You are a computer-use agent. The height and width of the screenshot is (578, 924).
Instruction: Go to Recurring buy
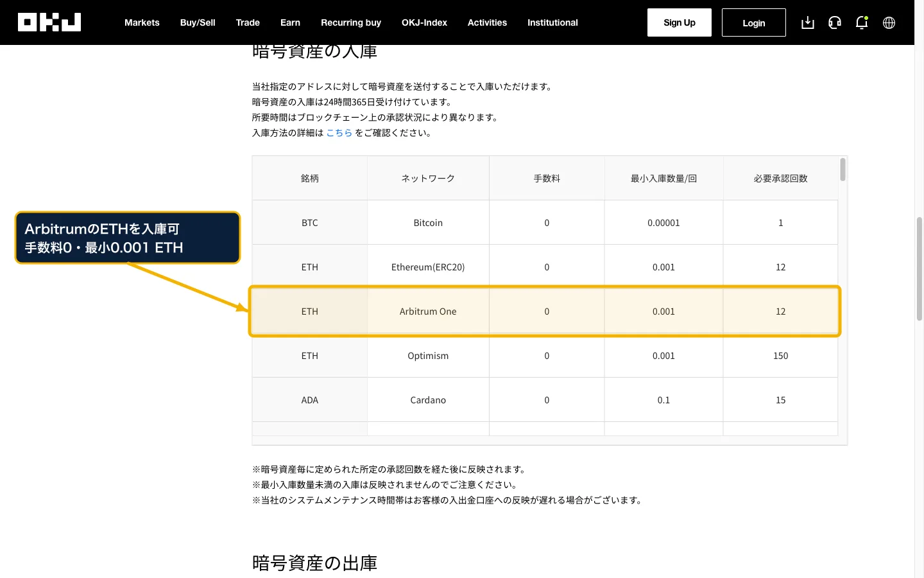351,22
